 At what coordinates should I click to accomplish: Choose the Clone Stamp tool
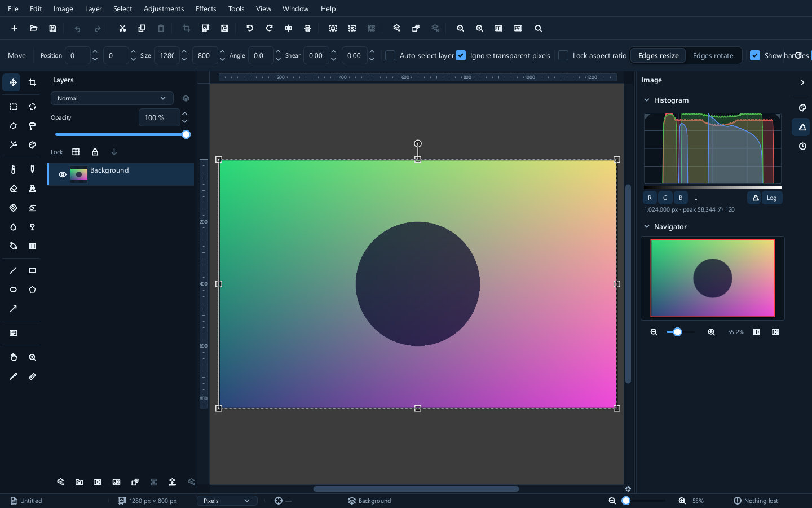(x=32, y=189)
